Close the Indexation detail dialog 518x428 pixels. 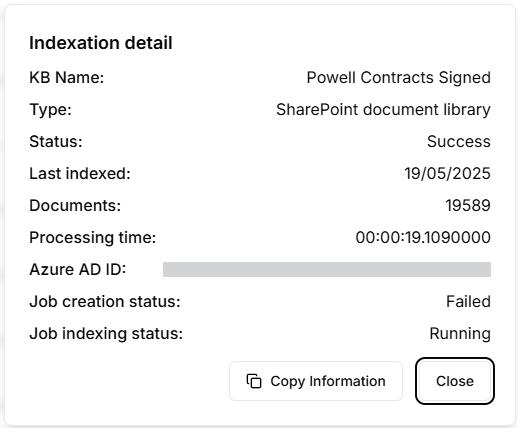click(455, 381)
